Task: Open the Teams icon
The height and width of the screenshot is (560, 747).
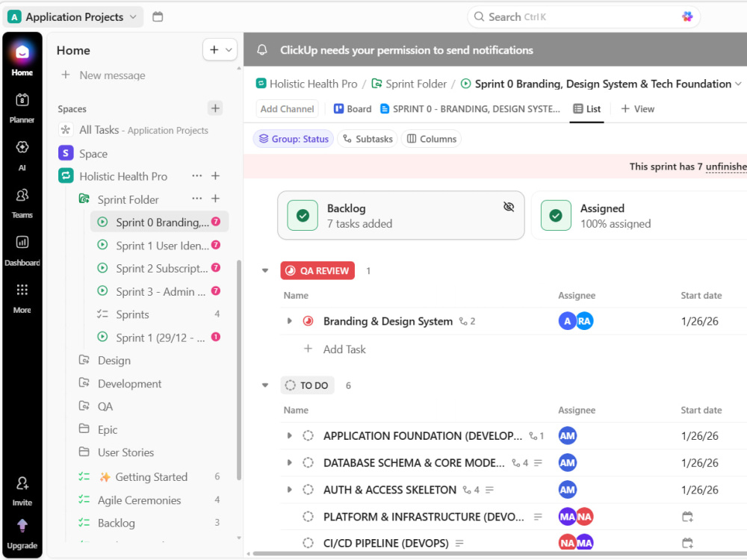Action: pos(22,195)
